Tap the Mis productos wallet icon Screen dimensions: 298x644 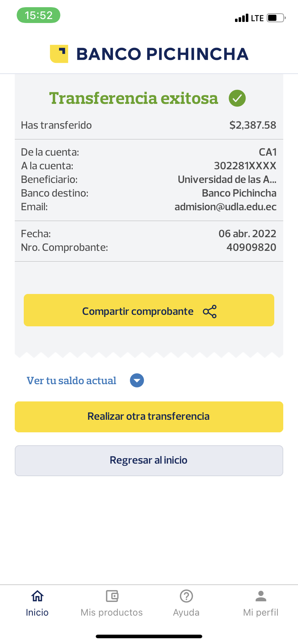click(112, 596)
